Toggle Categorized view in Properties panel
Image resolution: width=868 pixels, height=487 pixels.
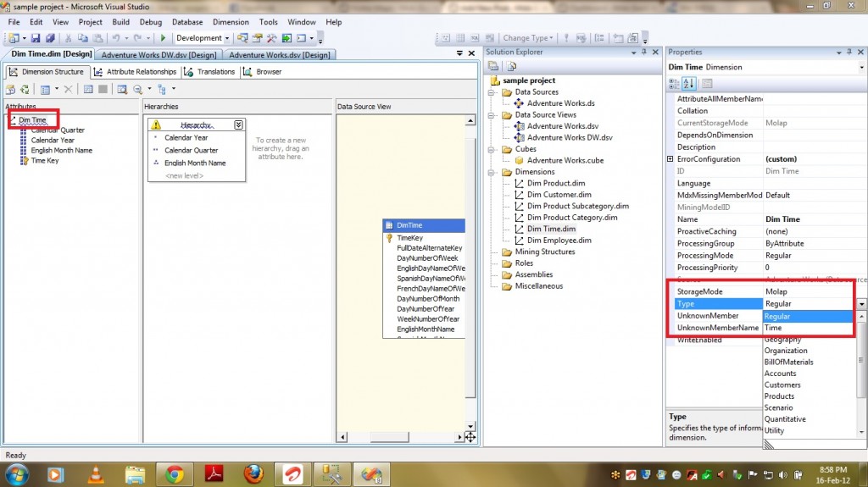(675, 83)
